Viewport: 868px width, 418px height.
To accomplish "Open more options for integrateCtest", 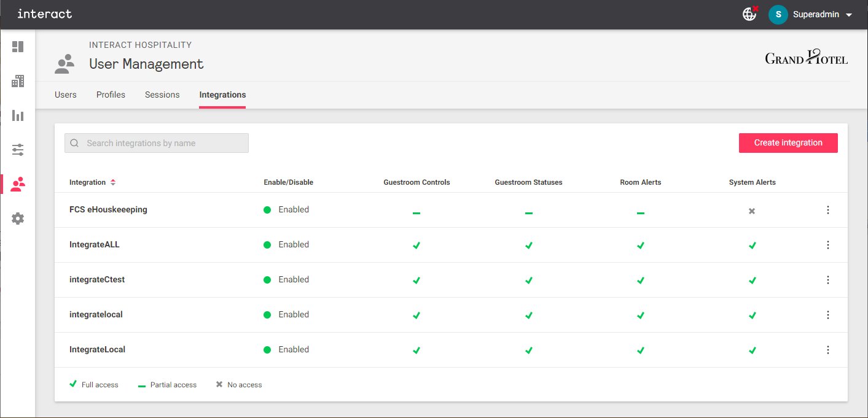I will [828, 280].
